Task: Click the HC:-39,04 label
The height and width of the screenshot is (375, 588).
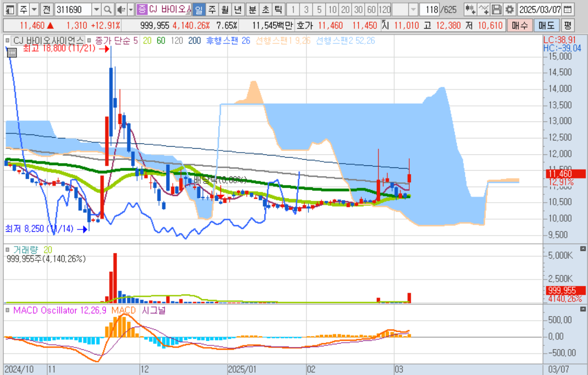Action: pos(562,48)
